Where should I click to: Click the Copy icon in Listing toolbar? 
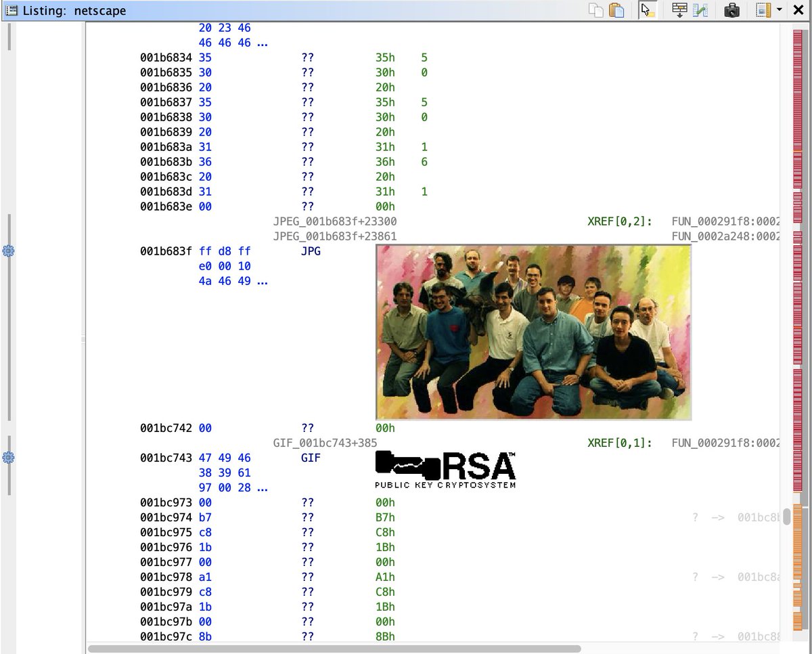(x=596, y=10)
